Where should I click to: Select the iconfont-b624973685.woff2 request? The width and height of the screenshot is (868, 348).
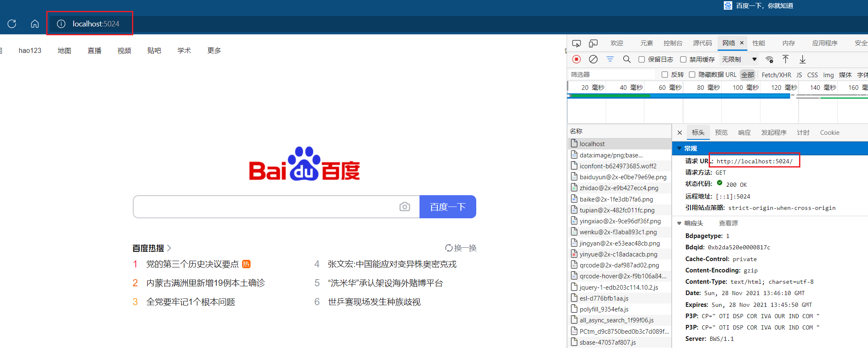[x=619, y=166]
